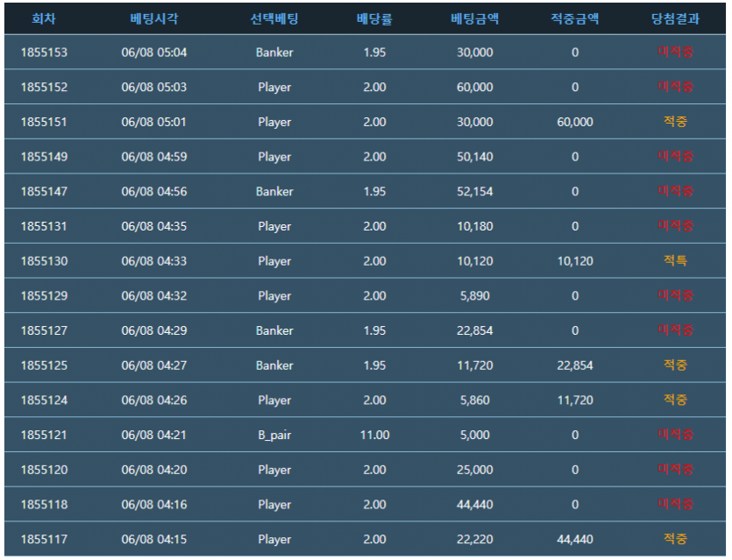Click bet amount 5,860
Image resolution: width=732 pixels, height=560 pixels.
click(x=475, y=400)
